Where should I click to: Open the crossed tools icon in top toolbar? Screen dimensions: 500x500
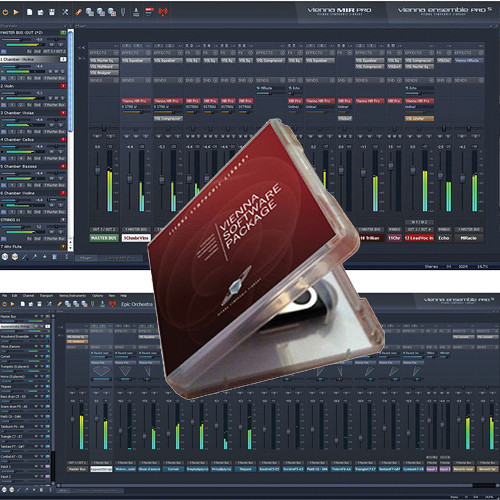click(x=65, y=12)
